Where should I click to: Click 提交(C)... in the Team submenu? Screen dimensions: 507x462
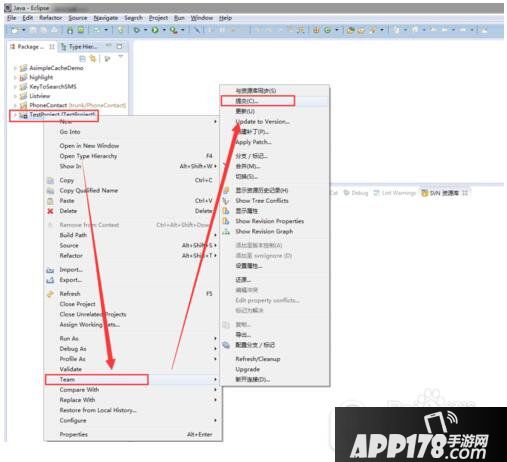pos(247,101)
